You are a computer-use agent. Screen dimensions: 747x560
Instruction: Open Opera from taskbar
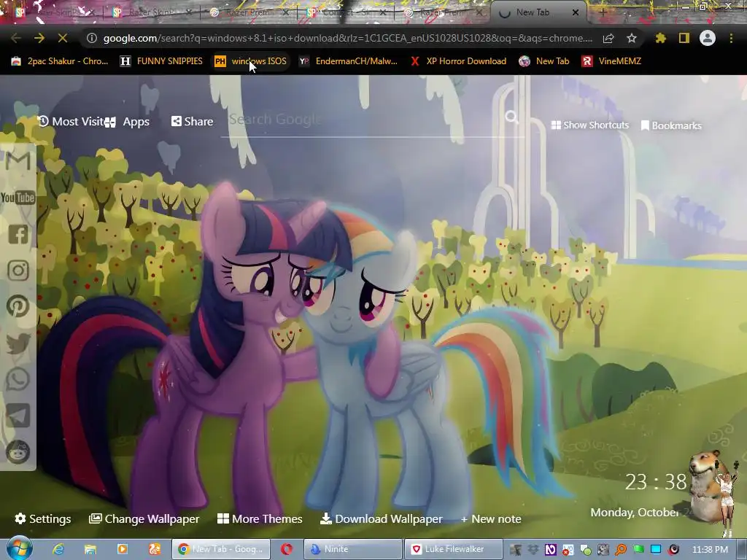click(x=287, y=549)
